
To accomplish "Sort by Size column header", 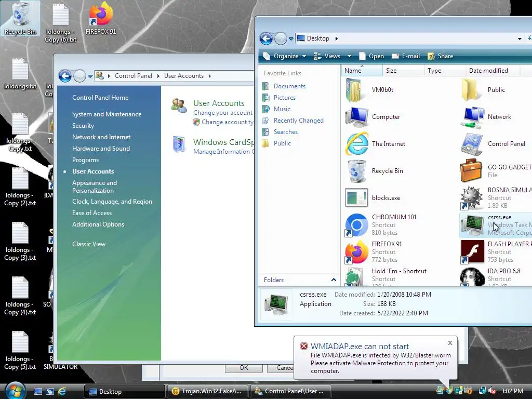I will [x=403, y=71].
